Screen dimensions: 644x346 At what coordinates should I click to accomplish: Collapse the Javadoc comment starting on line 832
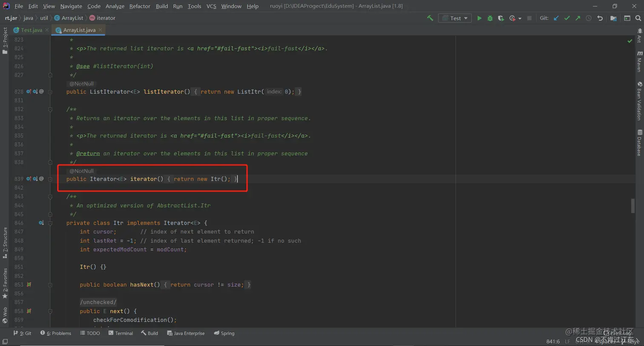50,110
